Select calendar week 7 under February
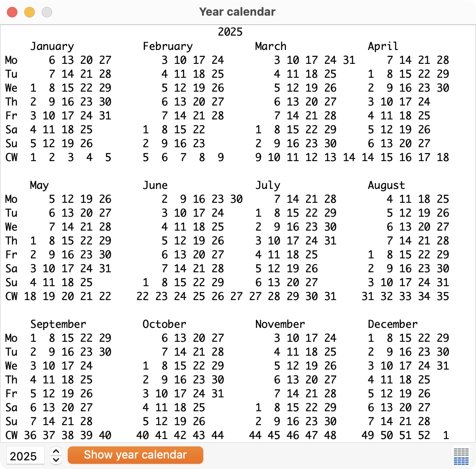 click(183, 158)
